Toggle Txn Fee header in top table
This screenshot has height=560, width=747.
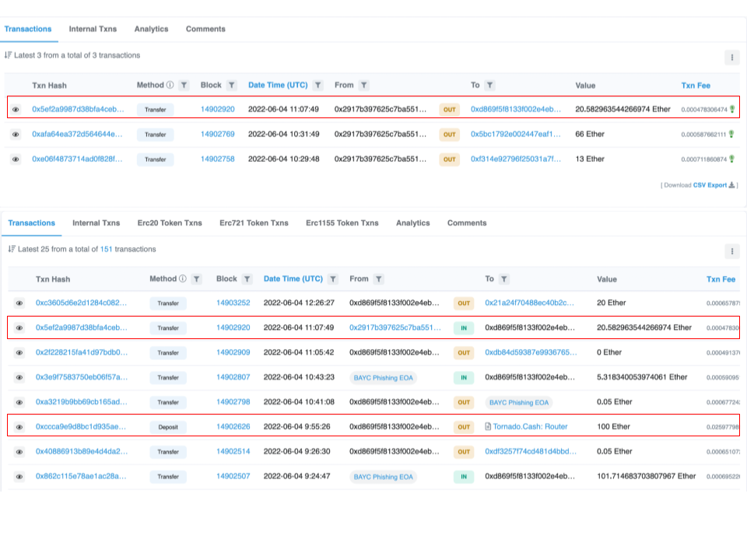pos(696,86)
